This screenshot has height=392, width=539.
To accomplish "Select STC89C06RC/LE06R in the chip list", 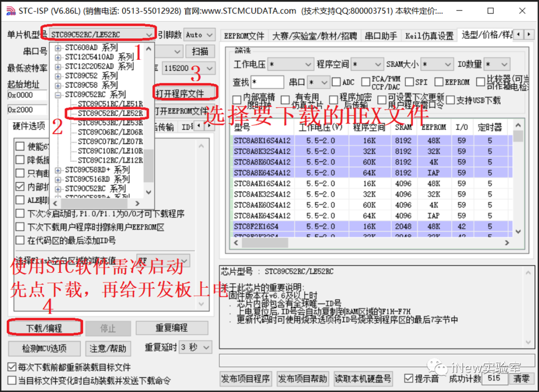I will pyautogui.click(x=110, y=132).
